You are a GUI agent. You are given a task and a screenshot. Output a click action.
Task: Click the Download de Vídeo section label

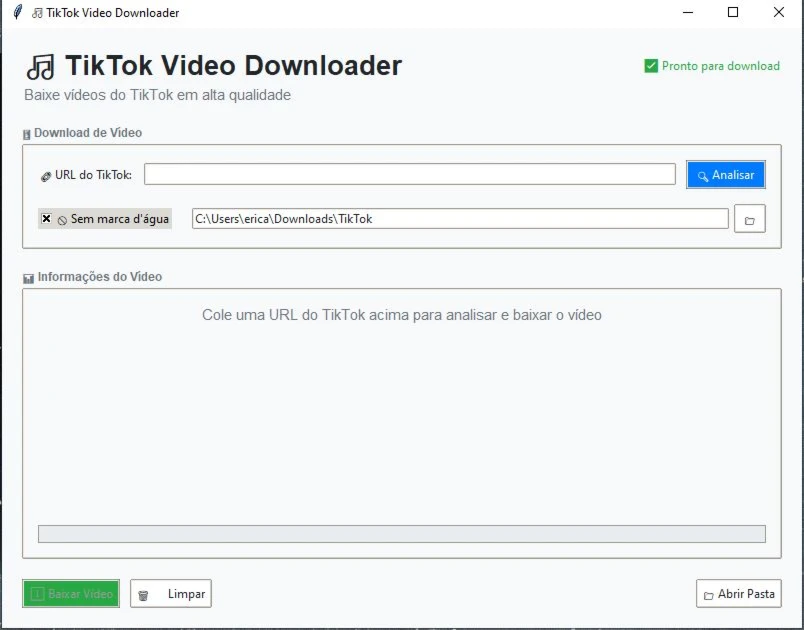coord(88,133)
